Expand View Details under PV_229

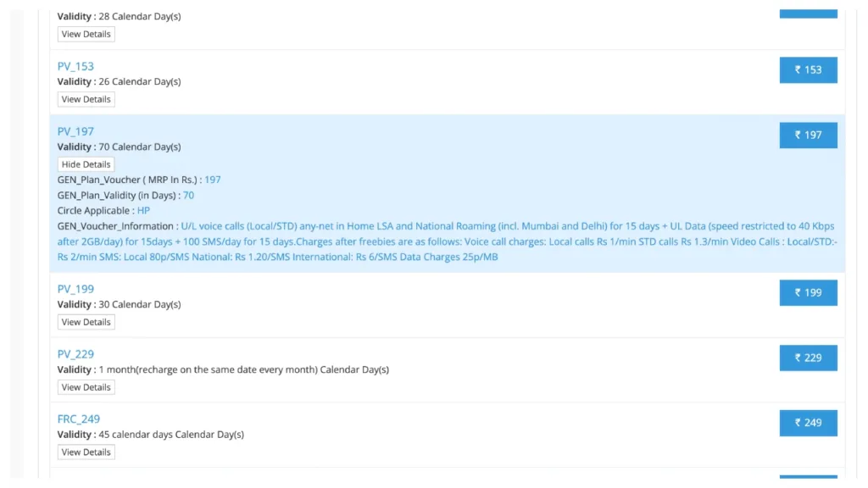[86, 387]
